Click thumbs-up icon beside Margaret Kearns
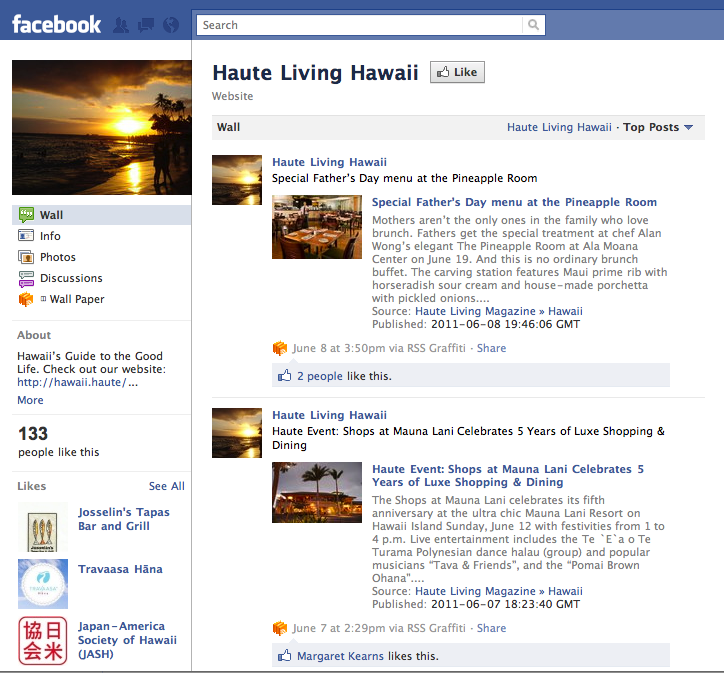 (285, 656)
